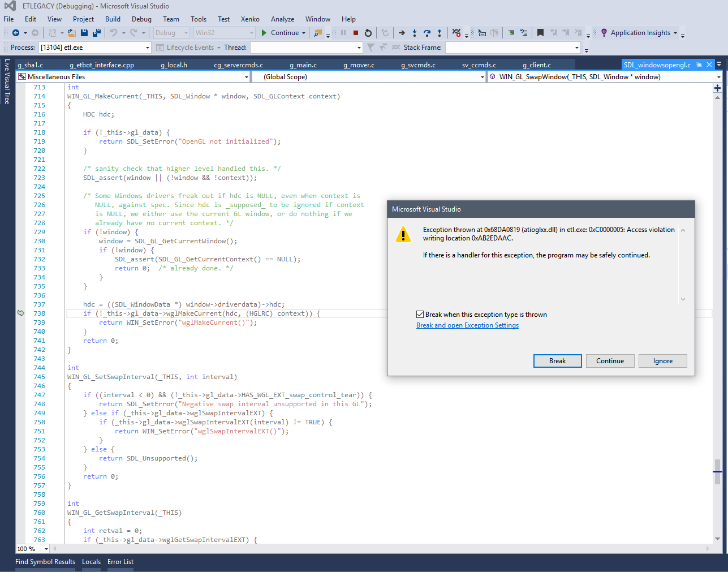The height and width of the screenshot is (572, 728).
Task: Switch to the g_main.c tab
Action: tap(303, 65)
